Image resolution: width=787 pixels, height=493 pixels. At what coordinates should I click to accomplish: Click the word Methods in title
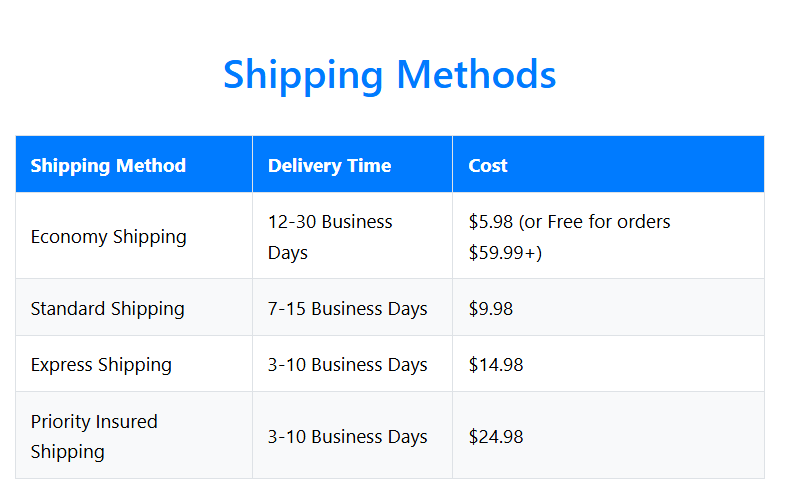tap(476, 75)
